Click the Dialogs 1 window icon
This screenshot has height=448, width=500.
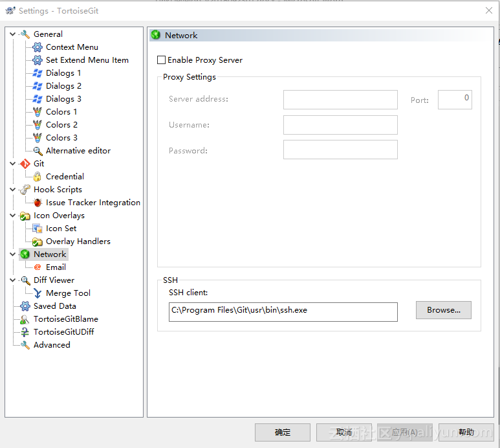38,73
